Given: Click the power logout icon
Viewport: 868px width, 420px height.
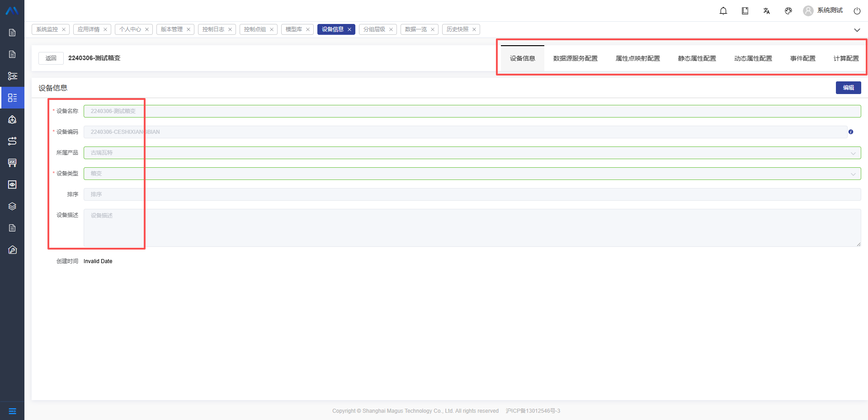Looking at the screenshot, I should point(857,11).
